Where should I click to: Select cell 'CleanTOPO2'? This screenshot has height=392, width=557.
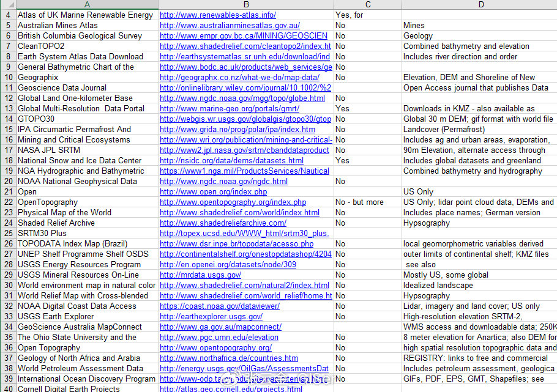[87, 46]
